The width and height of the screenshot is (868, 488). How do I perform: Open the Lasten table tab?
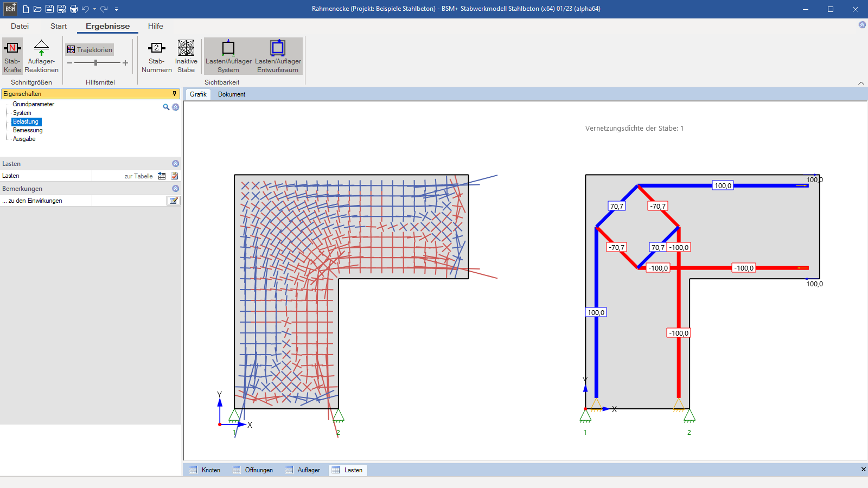[x=348, y=470]
